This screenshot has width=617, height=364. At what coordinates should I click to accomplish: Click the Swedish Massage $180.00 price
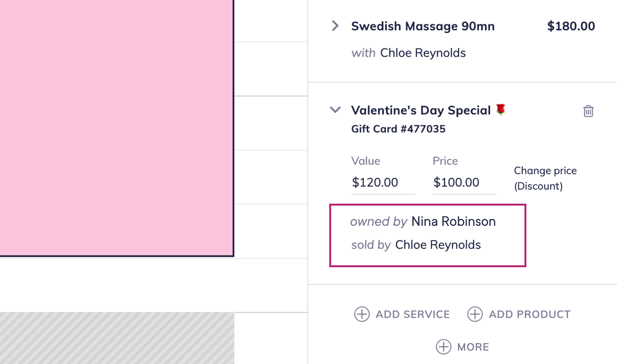[571, 26]
